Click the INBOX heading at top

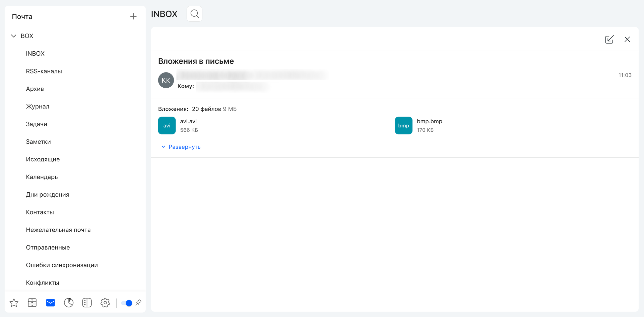tap(164, 14)
